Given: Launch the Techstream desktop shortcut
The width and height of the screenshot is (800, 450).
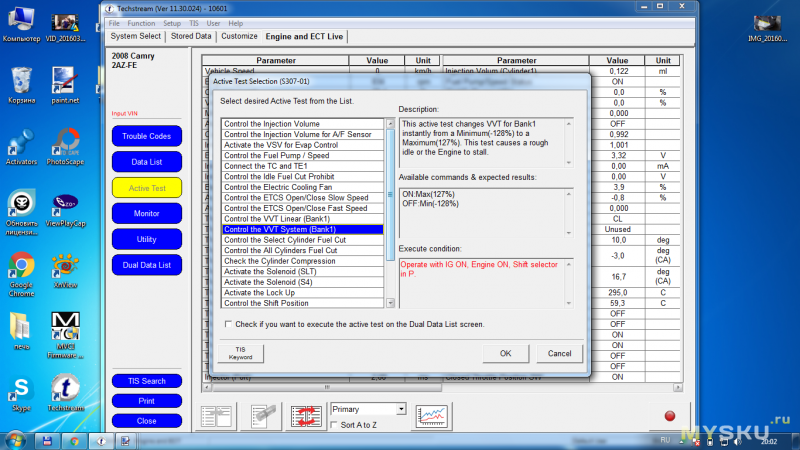Looking at the screenshot, I should (x=65, y=393).
